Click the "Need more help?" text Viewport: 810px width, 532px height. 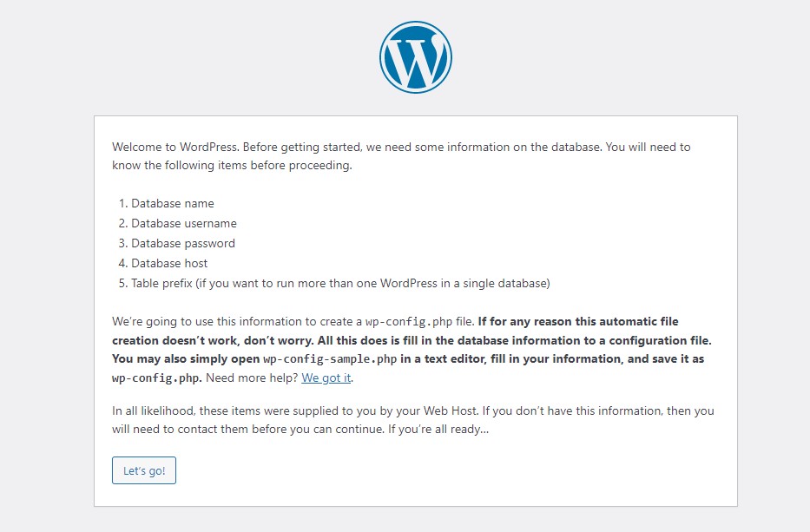point(258,378)
